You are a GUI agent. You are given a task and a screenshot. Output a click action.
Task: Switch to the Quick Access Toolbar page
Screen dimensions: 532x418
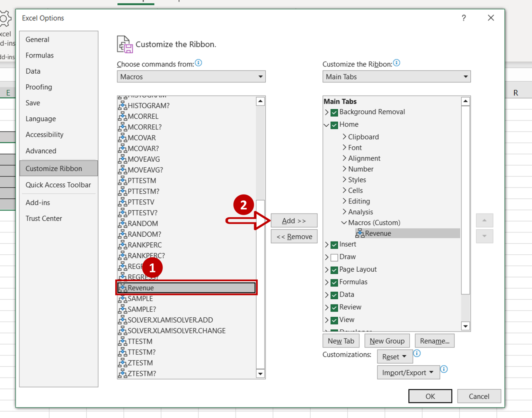pyautogui.click(x=58, y=185)
